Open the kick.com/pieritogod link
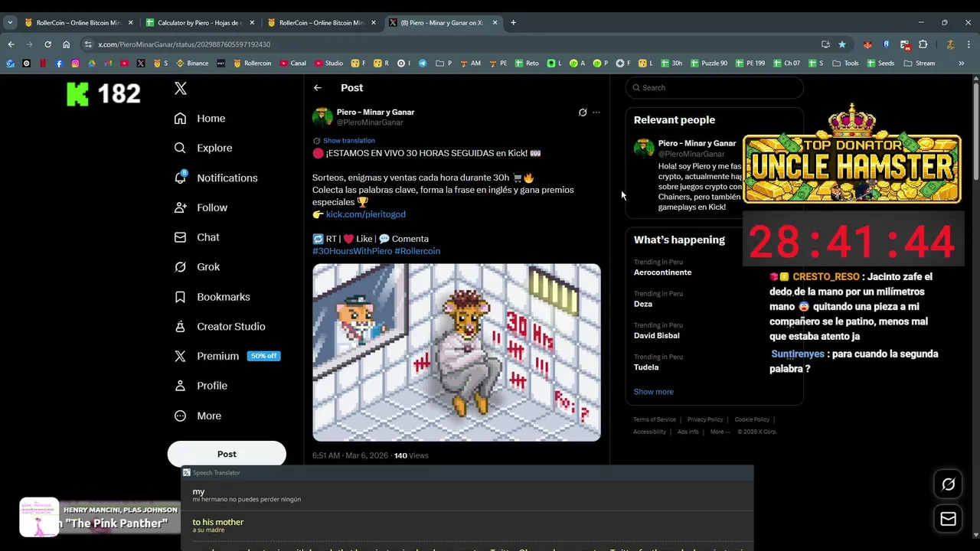The height and width of the screenshot is (551, 980). click(366, 214)
